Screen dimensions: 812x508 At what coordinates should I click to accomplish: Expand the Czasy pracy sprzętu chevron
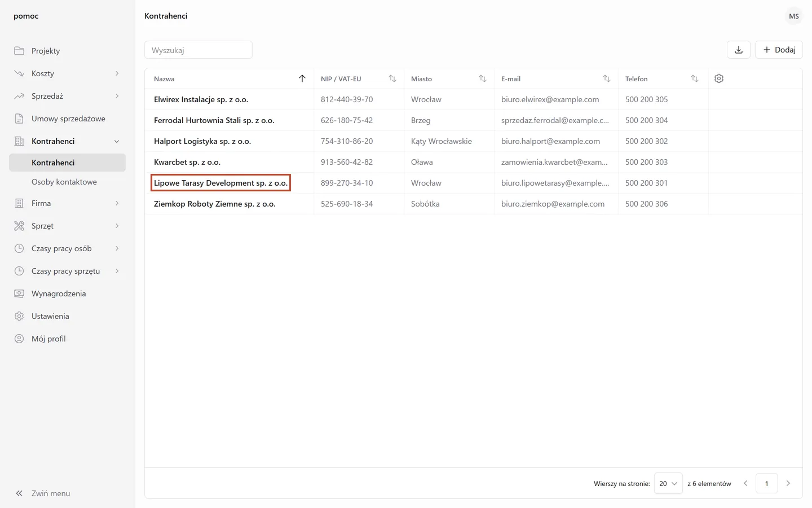[x=117, y=271]
